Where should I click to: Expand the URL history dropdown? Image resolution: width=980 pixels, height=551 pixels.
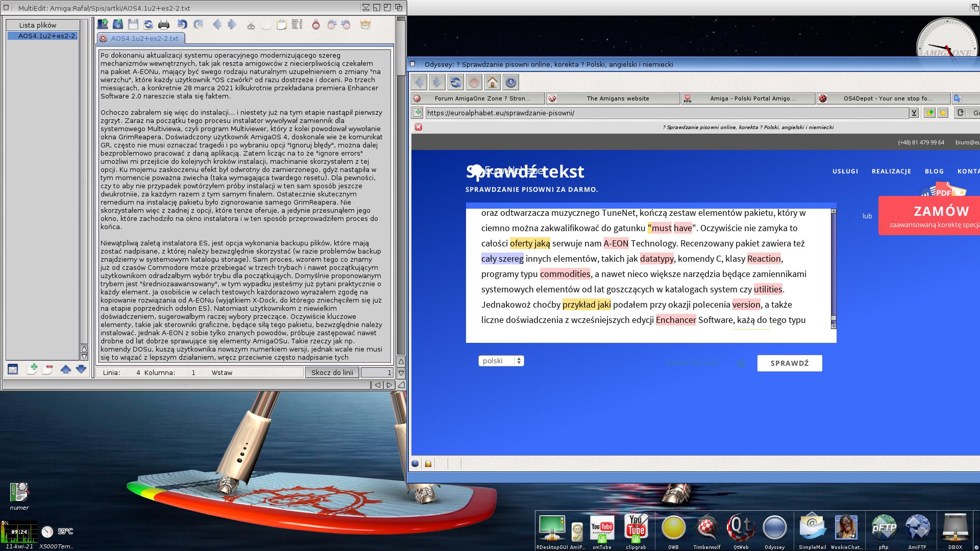(x=914, y=113)
